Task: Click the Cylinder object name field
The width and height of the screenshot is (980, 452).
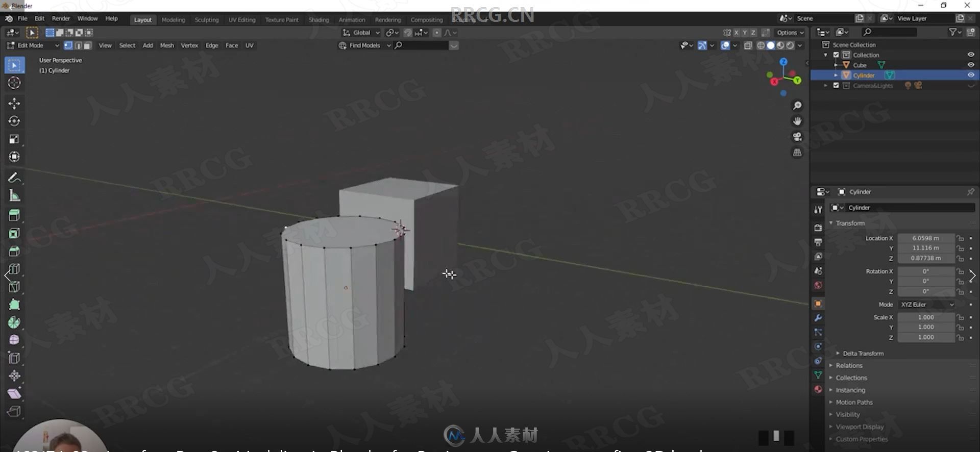Action: coord(910,208)
